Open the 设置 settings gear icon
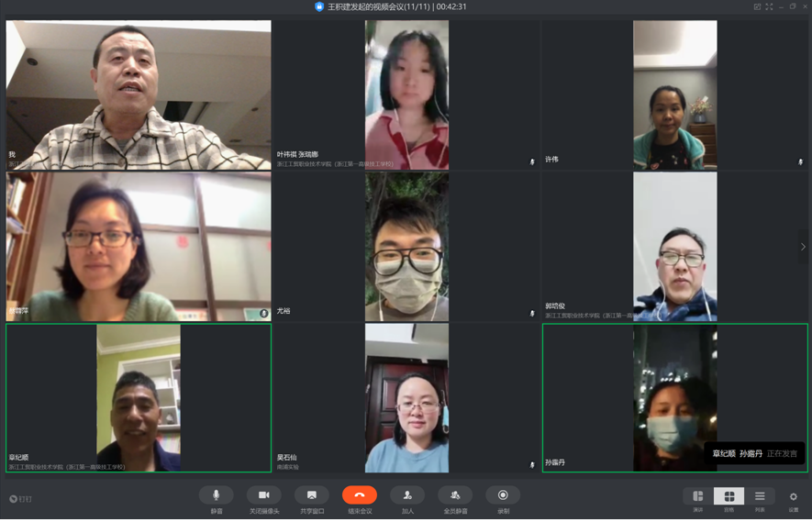 [x=794, y=496]
